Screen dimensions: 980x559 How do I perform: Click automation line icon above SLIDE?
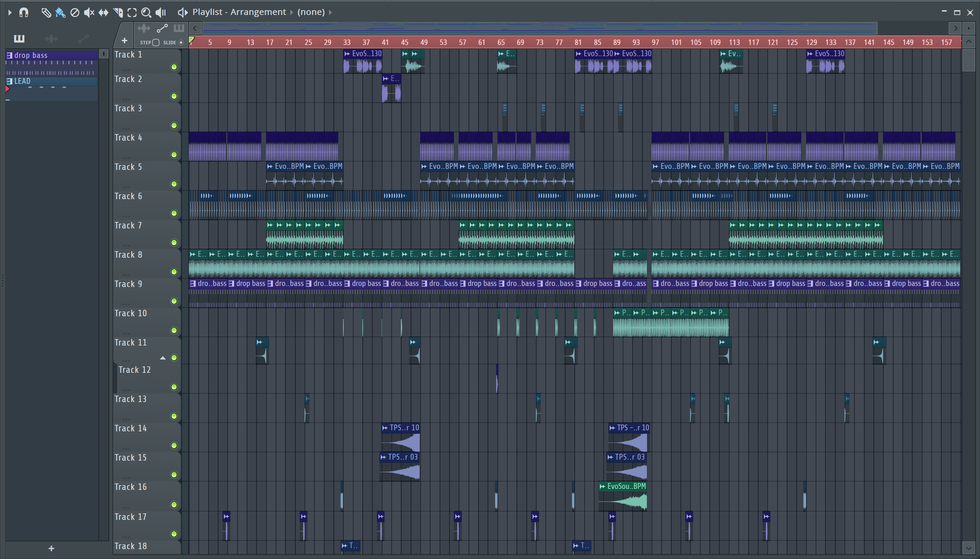pyautogui.click(x=162, y=28)
